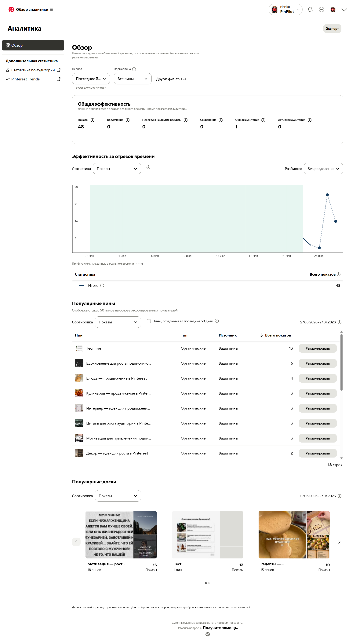Open the Период dropdown (Последние 3...)
Screen dimensions: 349x644
(91, 79)
